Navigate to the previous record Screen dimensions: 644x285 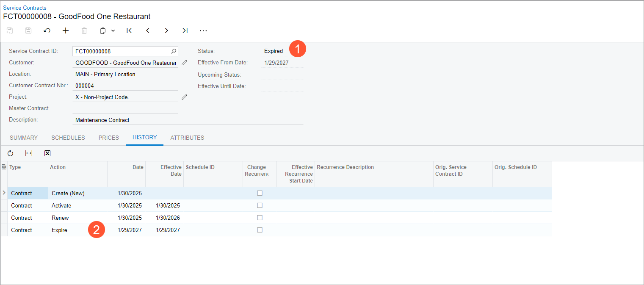(x=148, y=30)
